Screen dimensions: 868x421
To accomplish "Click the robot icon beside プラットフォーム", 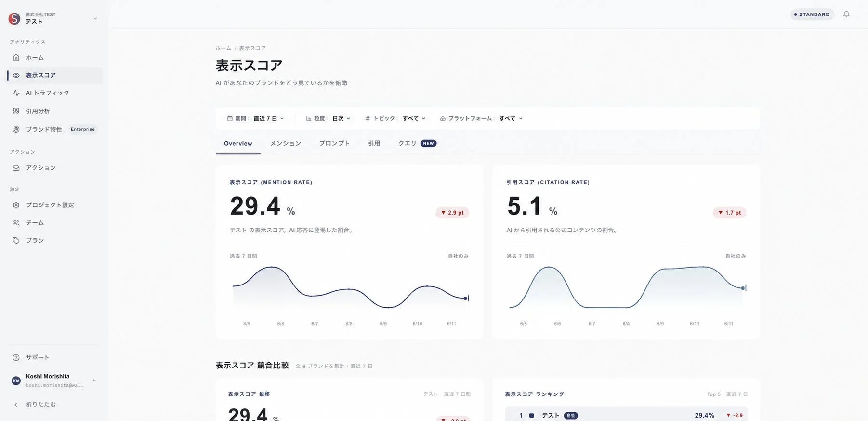I will point(443,118).
